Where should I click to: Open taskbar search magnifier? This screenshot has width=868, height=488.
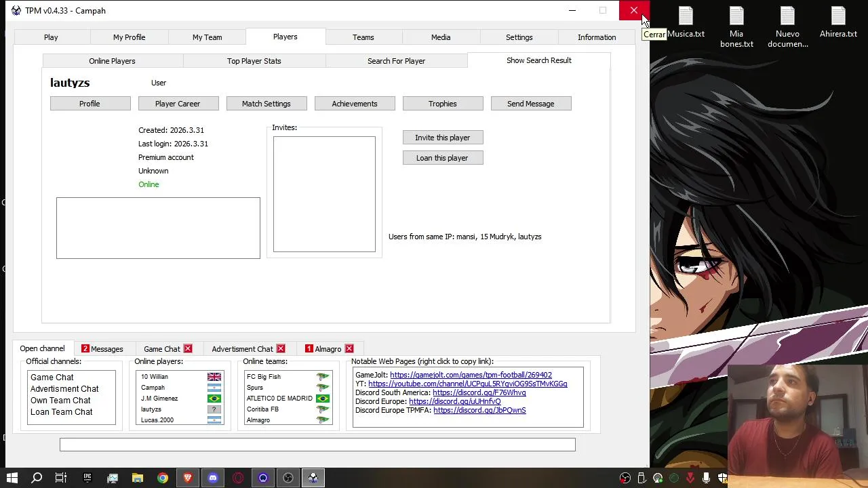[x=37, y=478]
